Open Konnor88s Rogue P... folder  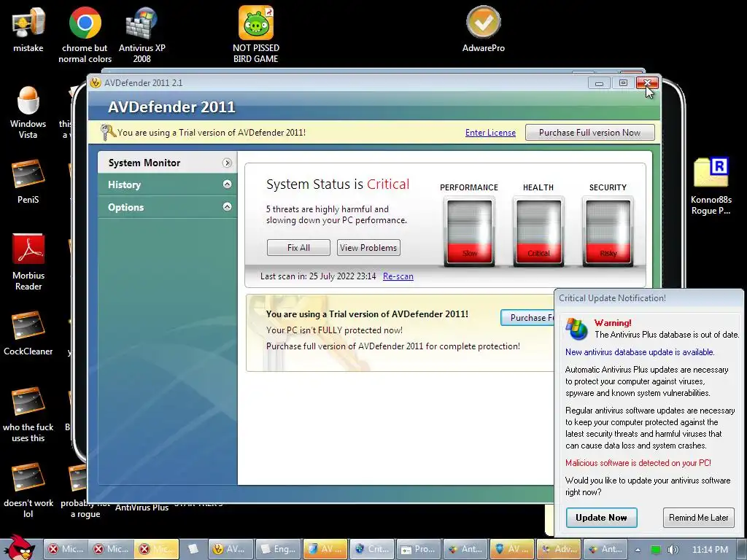(x=711, y=186)
